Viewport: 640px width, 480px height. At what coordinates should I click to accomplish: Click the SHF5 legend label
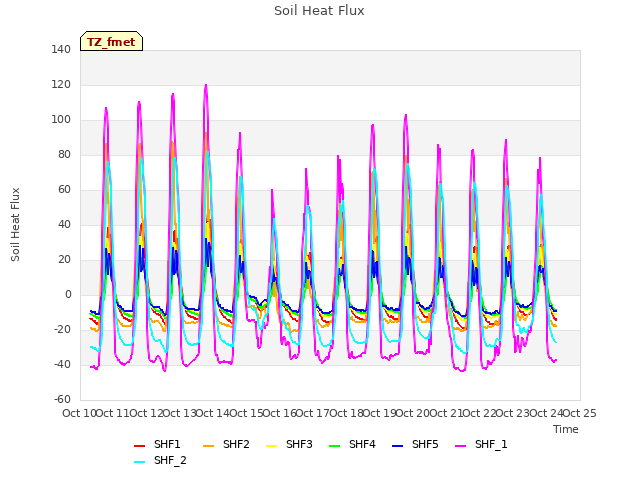pyautogui.click(x=425, y=444)
